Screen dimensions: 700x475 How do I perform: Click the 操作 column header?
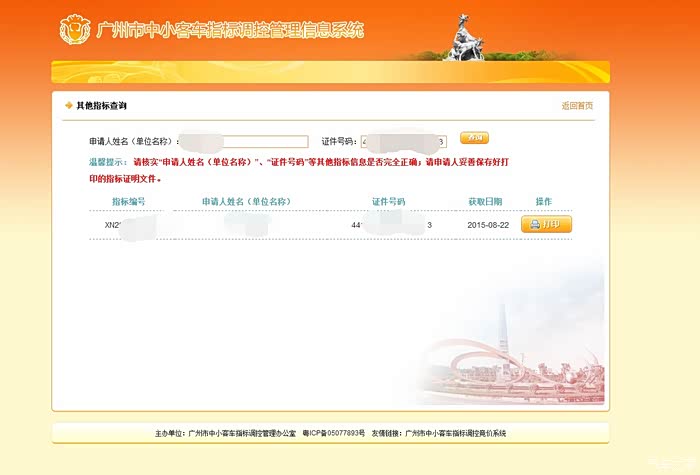pyautogui.click(x=544, y=201)
